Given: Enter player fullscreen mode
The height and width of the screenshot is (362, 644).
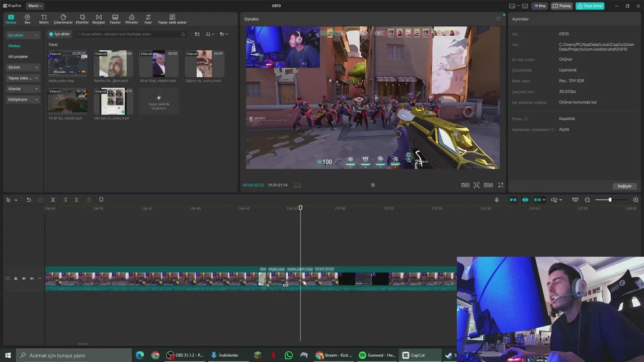Looking at the screenshot, I should click(501, 185).
